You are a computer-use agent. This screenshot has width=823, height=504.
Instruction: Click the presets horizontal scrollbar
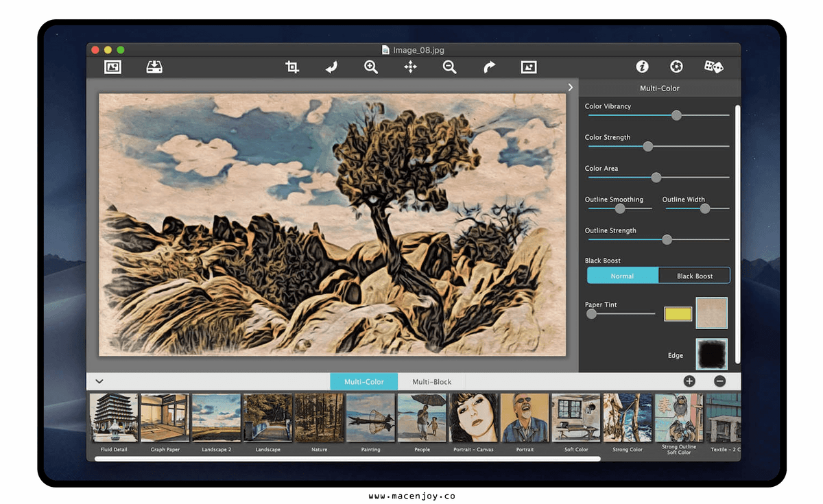pyautogui.click(x=348, y=458)
